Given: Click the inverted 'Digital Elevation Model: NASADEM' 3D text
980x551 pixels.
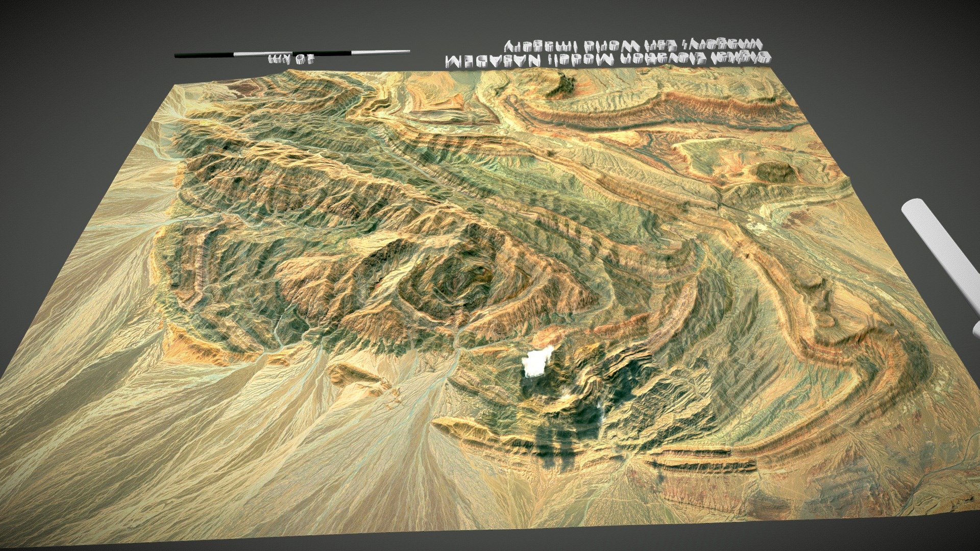Looking at the screenshot, I should (x=607, y=60).
